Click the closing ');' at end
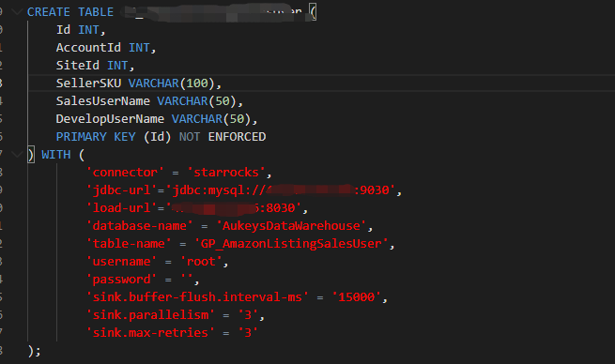Screen dimensions: 615x364 (35, 351)
